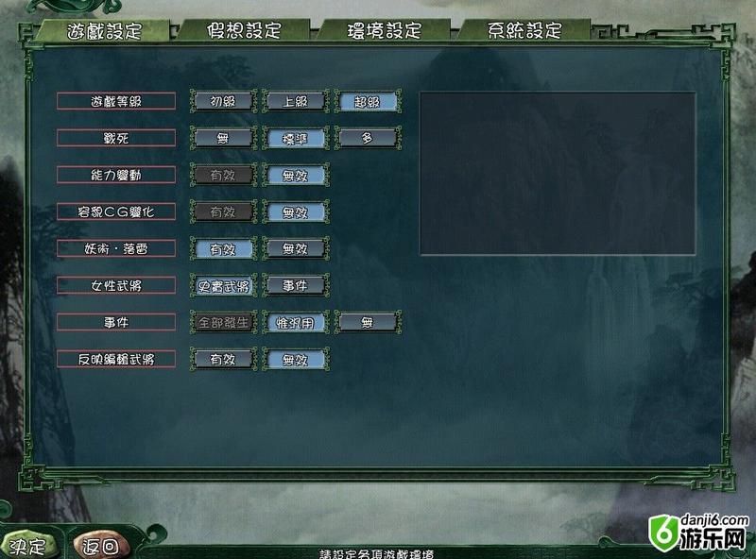Screen dimensions: 756x559
Task: Set 戰死 to 無
Action: click(x=223, y=138)
